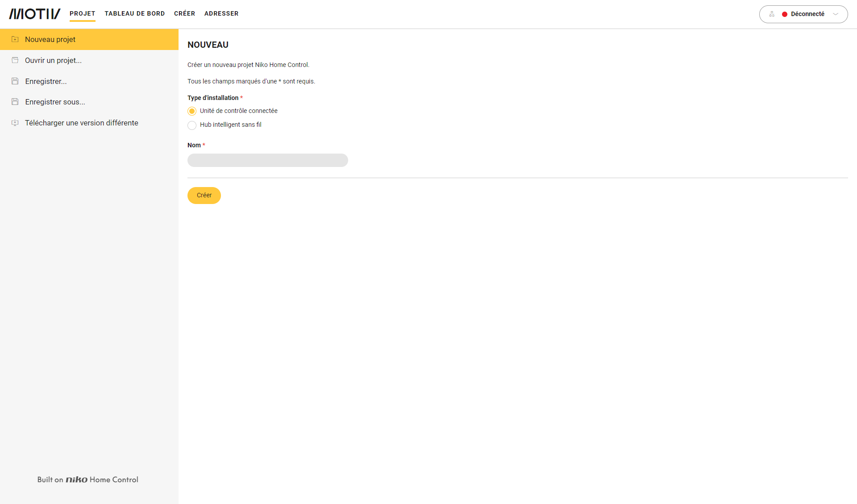Image resolution: width=857 pixels, height=504 pixels.
Task: Click the Ouvrir un projet icon
Action: point(15,60)
